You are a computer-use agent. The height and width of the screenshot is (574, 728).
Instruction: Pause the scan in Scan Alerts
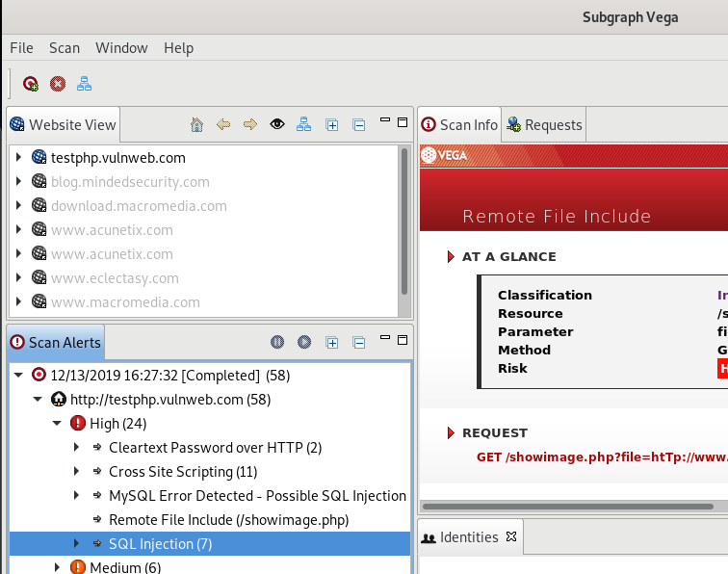pyautogui.click(x=277, y=342)
